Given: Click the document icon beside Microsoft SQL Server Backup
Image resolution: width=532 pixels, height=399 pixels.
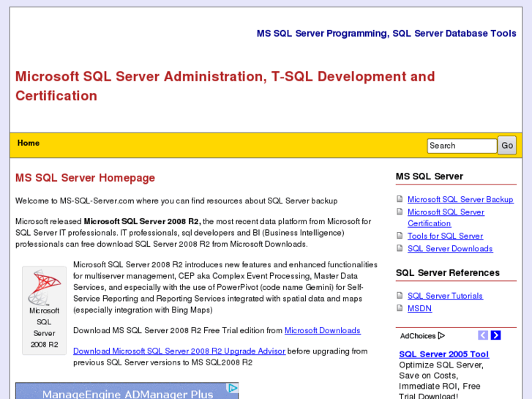Looking at the screenshot, I should point(400,199).
